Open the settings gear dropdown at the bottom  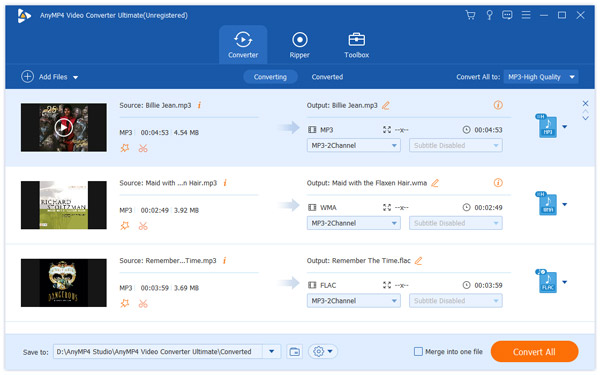pyautogui.click(x=323, y=351)
